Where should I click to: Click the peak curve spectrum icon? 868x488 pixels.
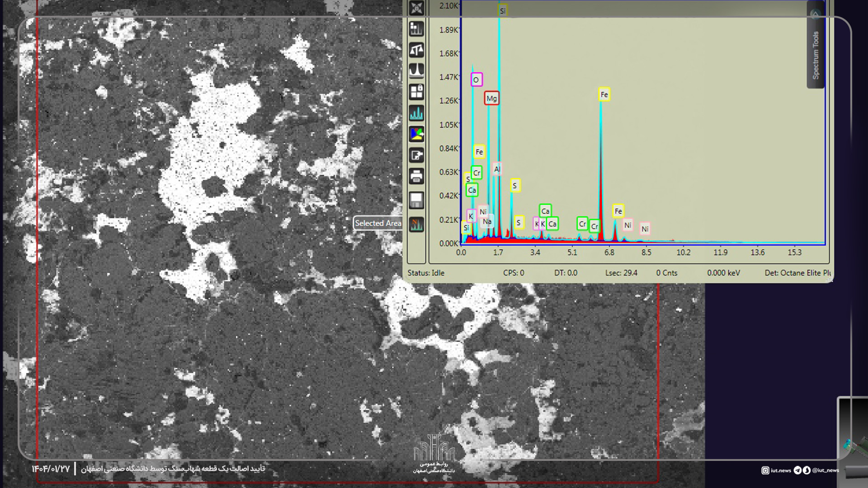click(416, 71)
